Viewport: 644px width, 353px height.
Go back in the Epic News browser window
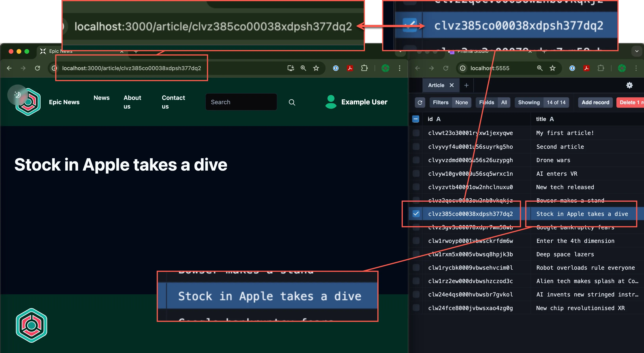(x=9, y=68)
